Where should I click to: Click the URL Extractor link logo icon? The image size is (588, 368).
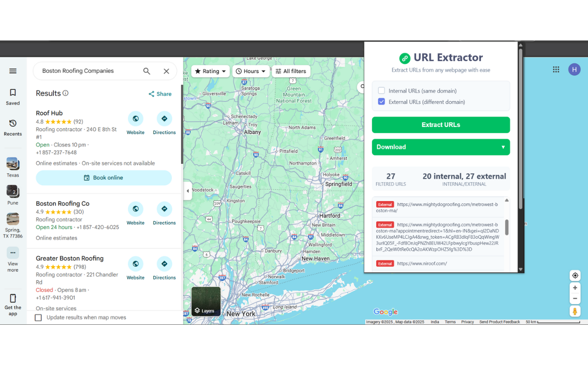click(x=405, y=58)
